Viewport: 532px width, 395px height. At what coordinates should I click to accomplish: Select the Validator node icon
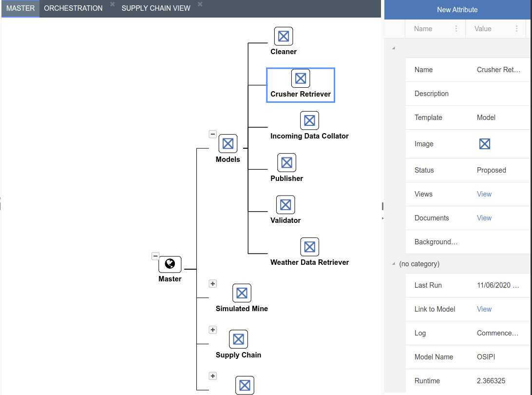(285, 205)
